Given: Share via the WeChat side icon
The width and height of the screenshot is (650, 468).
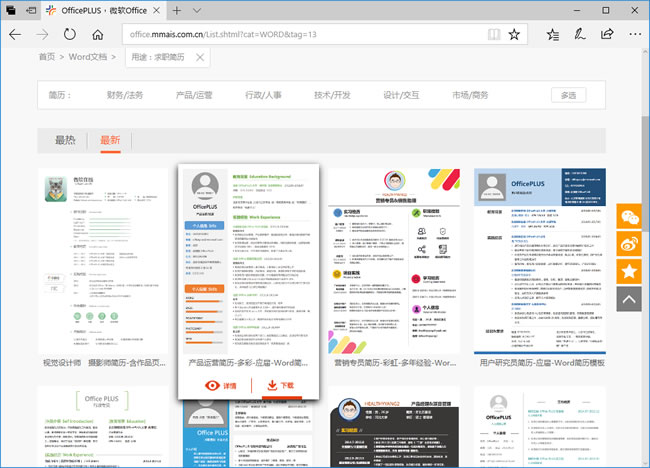Looking at the screenshot, I should coord(629,216).
